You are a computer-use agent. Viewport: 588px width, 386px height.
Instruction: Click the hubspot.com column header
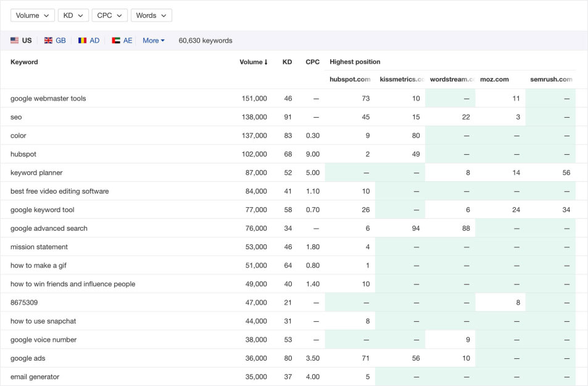(350, 80)
